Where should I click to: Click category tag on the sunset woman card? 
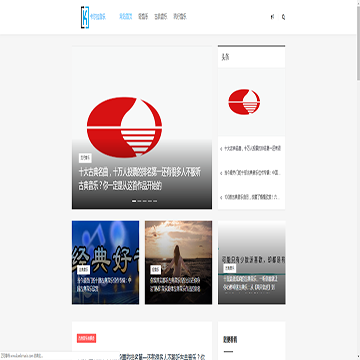(155, 269)
